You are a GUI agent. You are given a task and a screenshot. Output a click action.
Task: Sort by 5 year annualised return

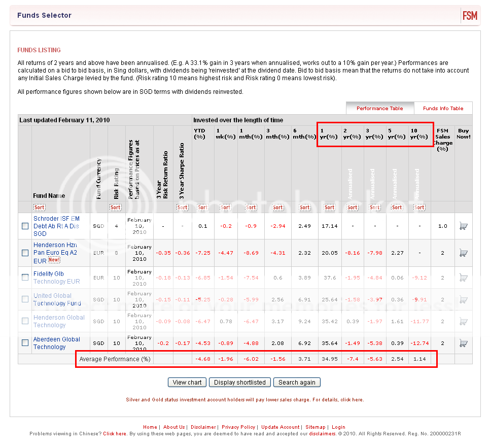coord(397,208)
